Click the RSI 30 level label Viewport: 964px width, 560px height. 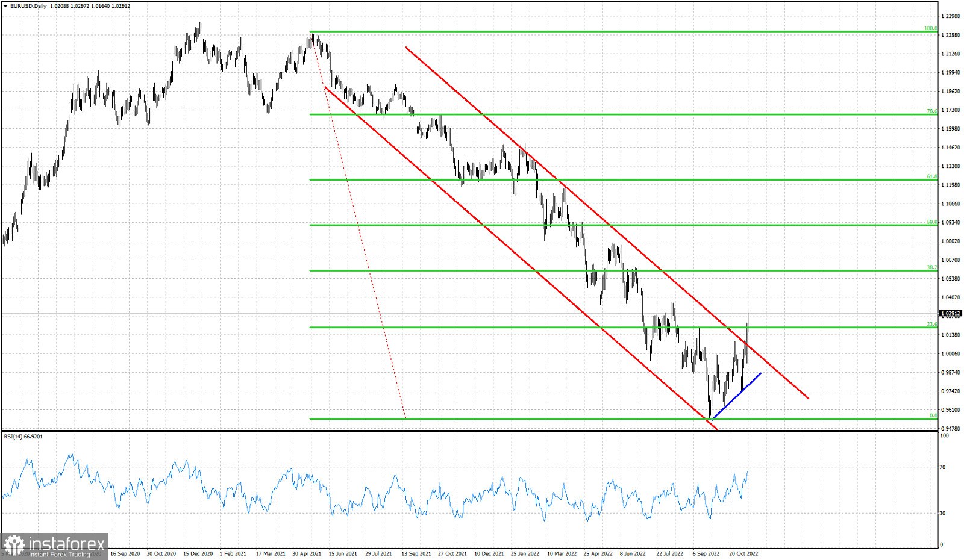pos(943,514)
